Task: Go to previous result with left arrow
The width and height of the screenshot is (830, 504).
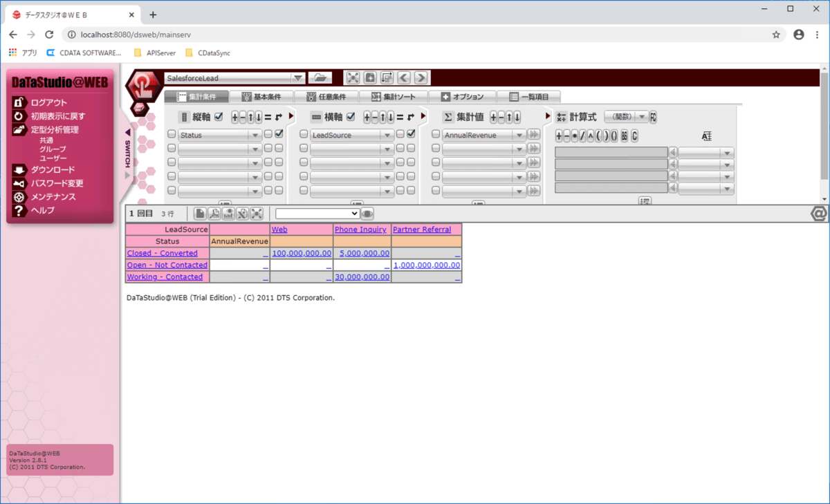Action: [404, 78]
